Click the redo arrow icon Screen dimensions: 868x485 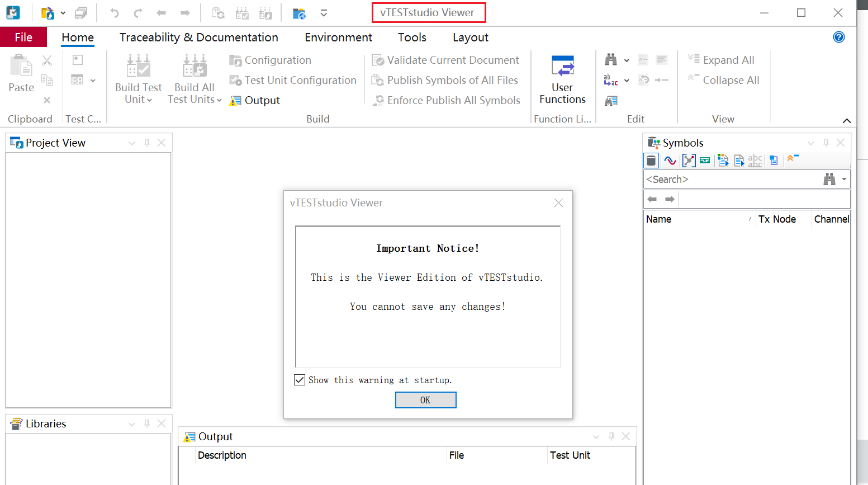[138, 13]
